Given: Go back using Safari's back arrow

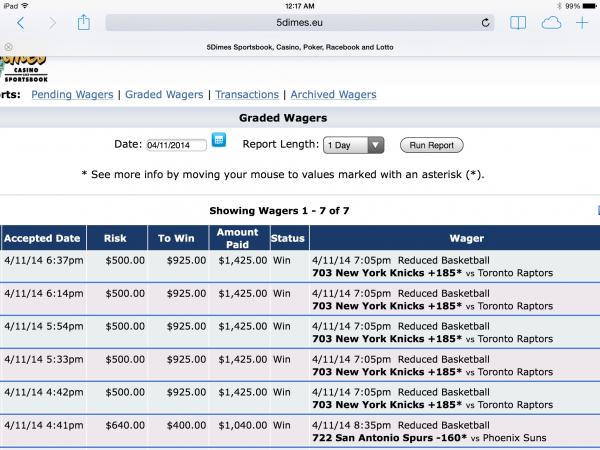Looking at the screenshot, I should (x=22, y=22).
